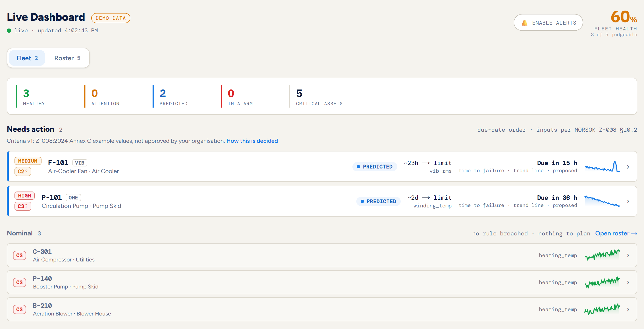Expand the F-101 row chevron

[628, 167]
